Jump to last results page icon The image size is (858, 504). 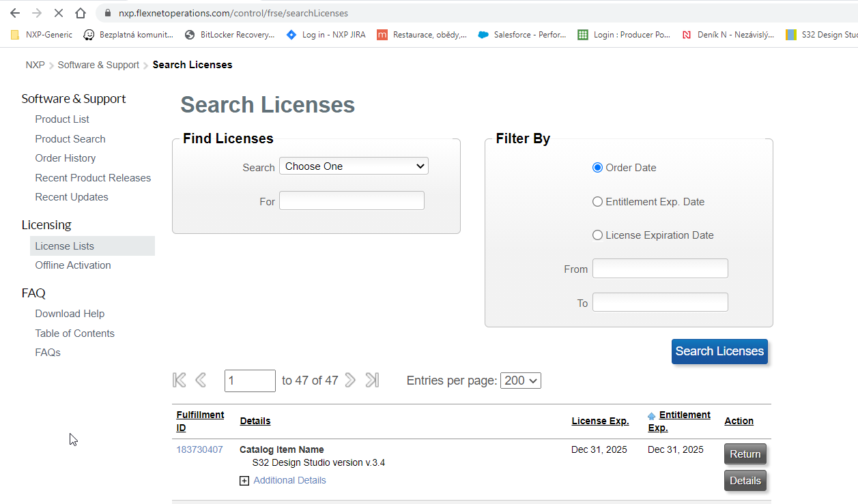pos(372,381)
